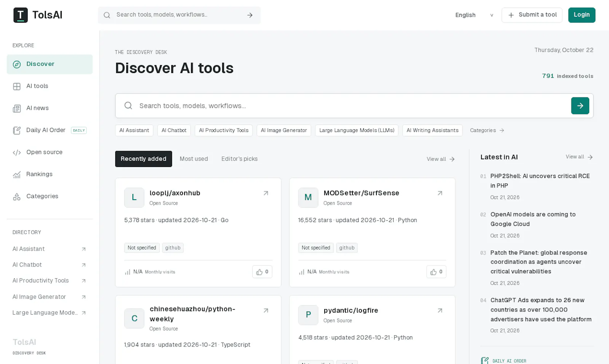The width and height of the screenshot is (609, 364).
Task: Open AI tools grid icon in sidebar
Action: tap(17, 86)
